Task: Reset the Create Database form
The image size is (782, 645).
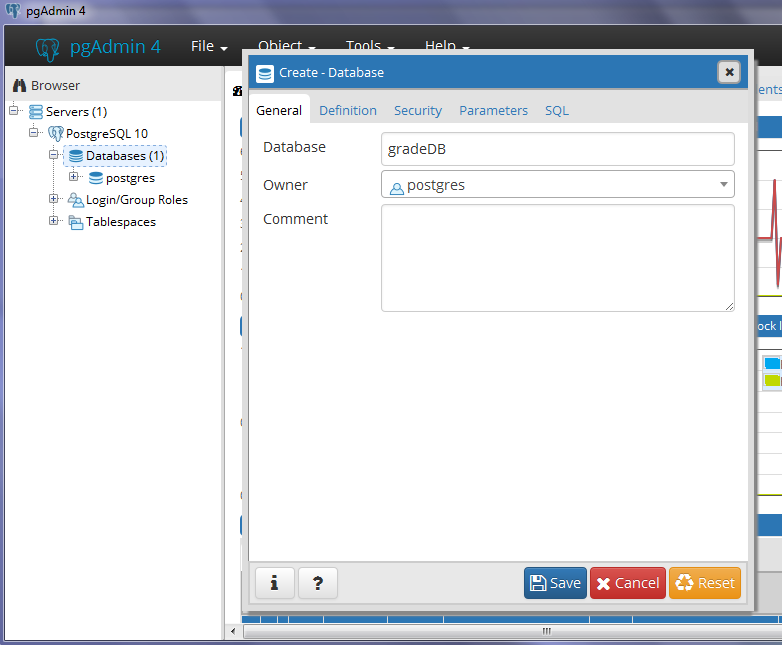Action: pyautogui.click(x=705, y=583)
